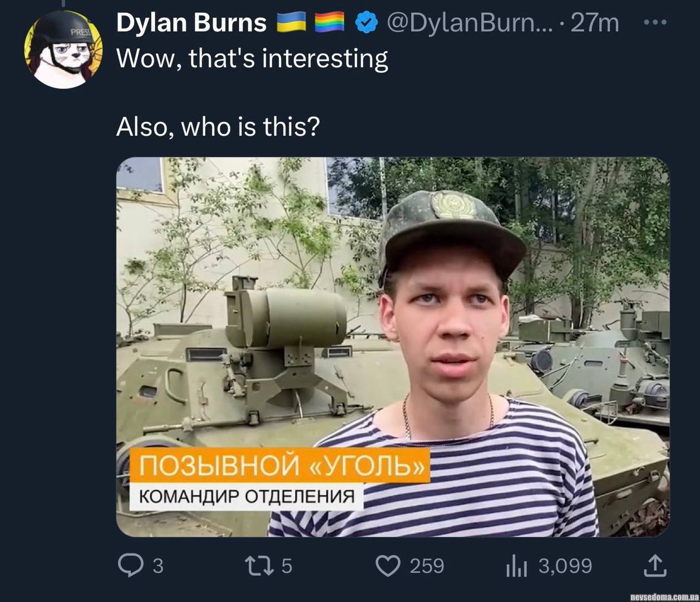Click the 3,099 views count
This screenshot has width=700, height=602.
point(565,566)
